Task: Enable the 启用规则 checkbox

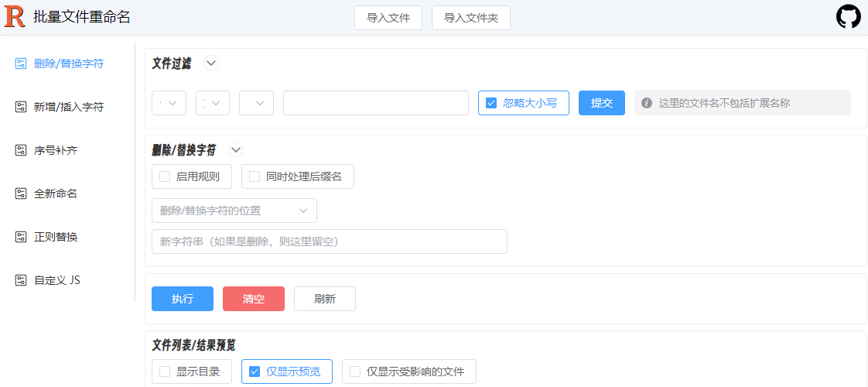Action: (x=165, y=176)
